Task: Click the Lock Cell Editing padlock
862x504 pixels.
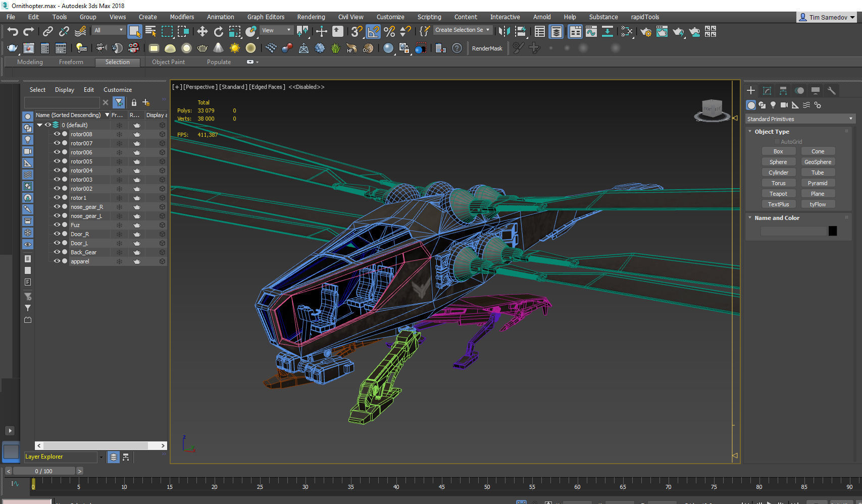Action: click(x=134, y=102)
